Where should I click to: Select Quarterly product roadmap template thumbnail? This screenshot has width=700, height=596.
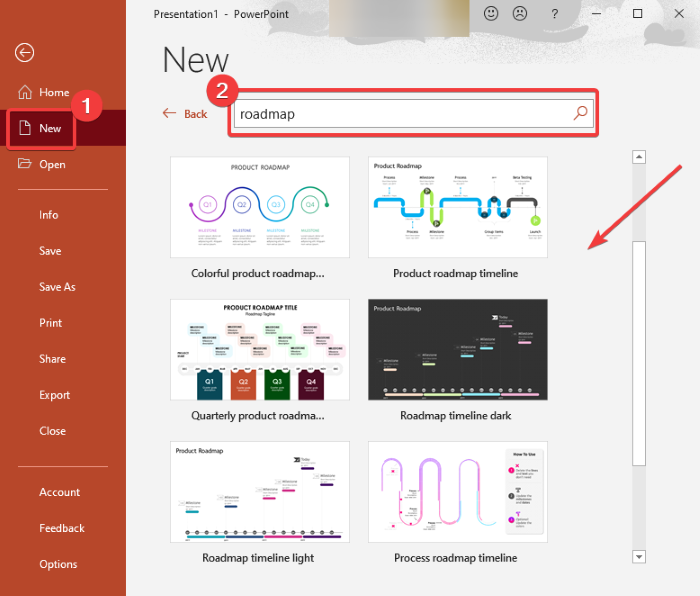(260, 350)
